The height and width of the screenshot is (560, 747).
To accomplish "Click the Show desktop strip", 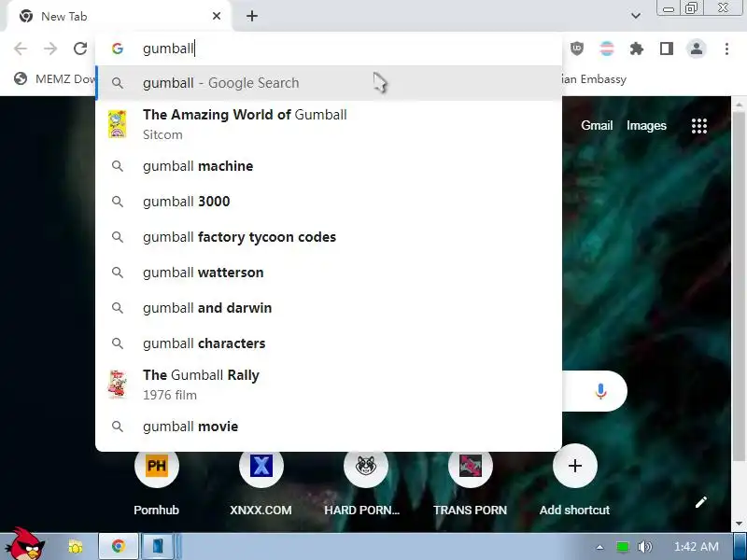I will 740,547.
